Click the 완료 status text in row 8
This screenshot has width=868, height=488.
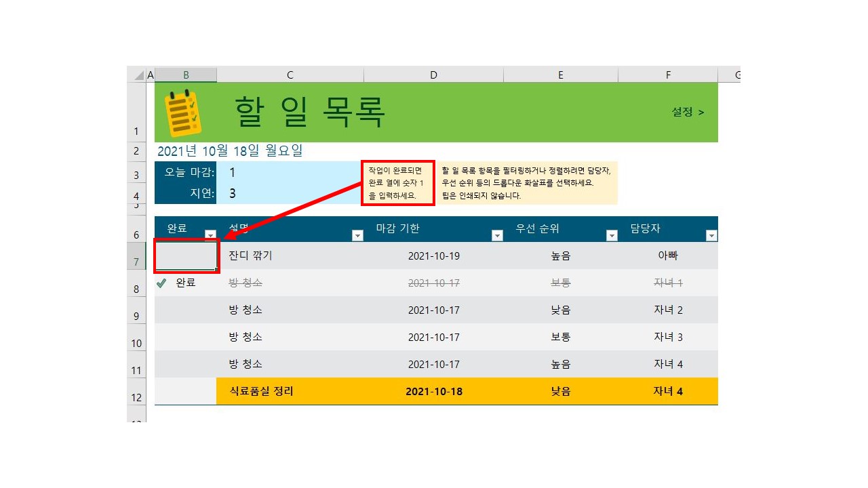tap(186, 283)
